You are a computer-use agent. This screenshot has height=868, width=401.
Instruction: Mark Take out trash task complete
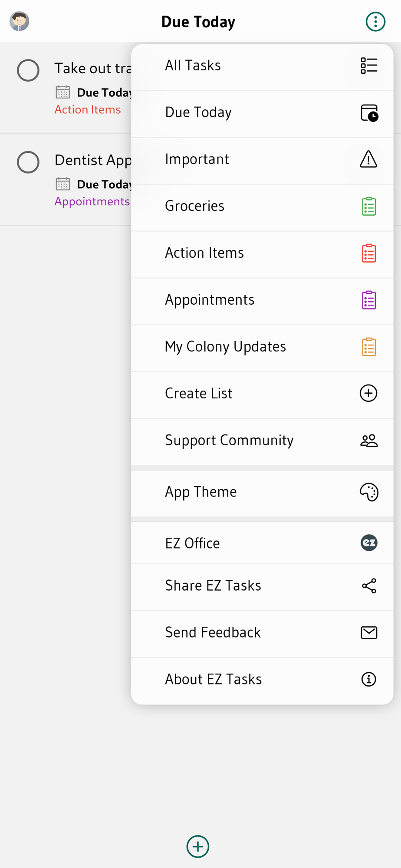28,70
